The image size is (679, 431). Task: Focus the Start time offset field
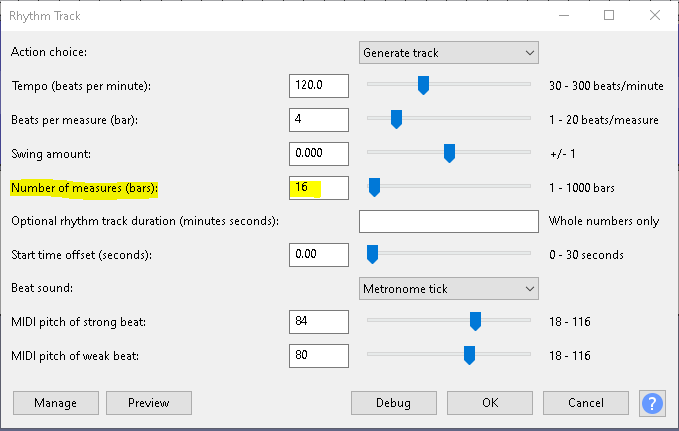(319, 255)
